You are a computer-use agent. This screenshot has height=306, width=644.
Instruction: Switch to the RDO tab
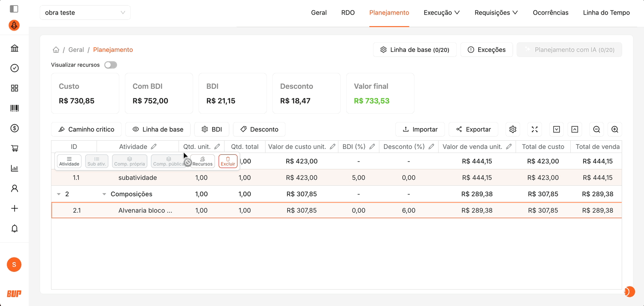click(x=348, y=13)
